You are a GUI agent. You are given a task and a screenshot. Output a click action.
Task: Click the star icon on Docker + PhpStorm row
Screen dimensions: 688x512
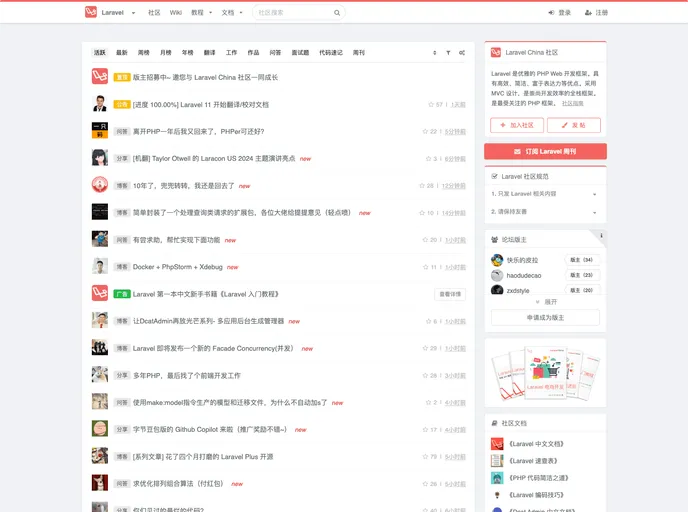[x=425, y=267]
